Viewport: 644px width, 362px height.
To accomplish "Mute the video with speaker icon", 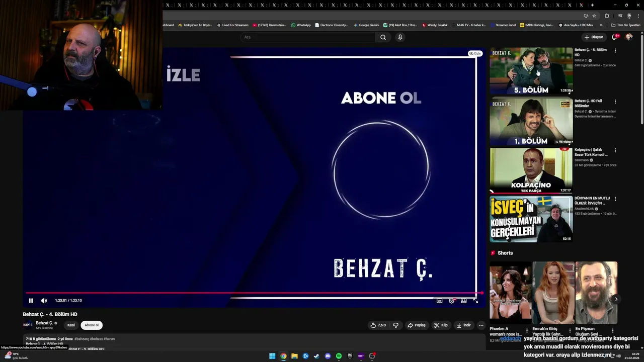I will [x=44, y=301].
